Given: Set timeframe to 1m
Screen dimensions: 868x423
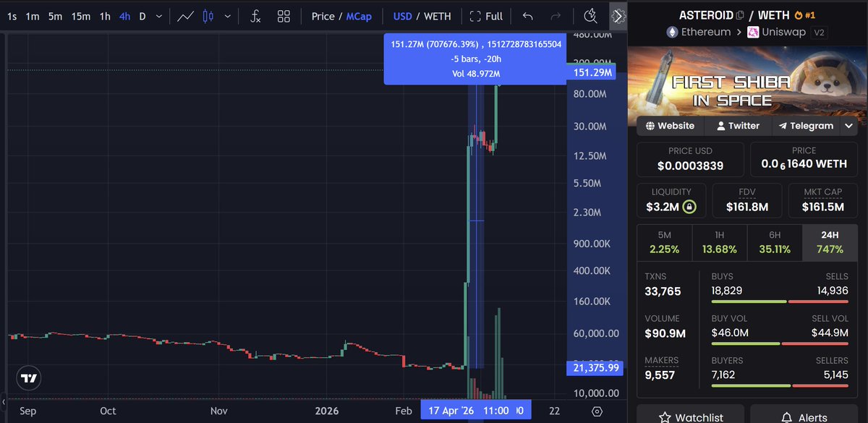Looking at the screenshot, I should pos(33,16).
